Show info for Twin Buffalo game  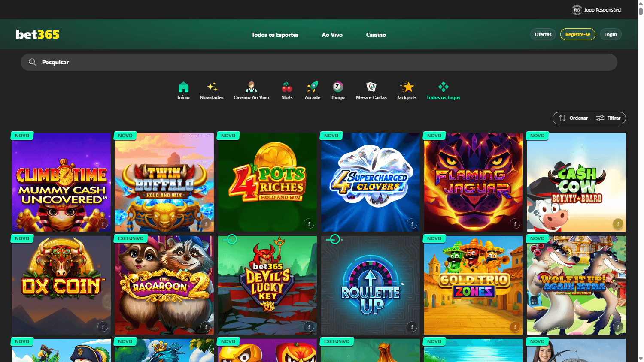[x=206, y=224]
